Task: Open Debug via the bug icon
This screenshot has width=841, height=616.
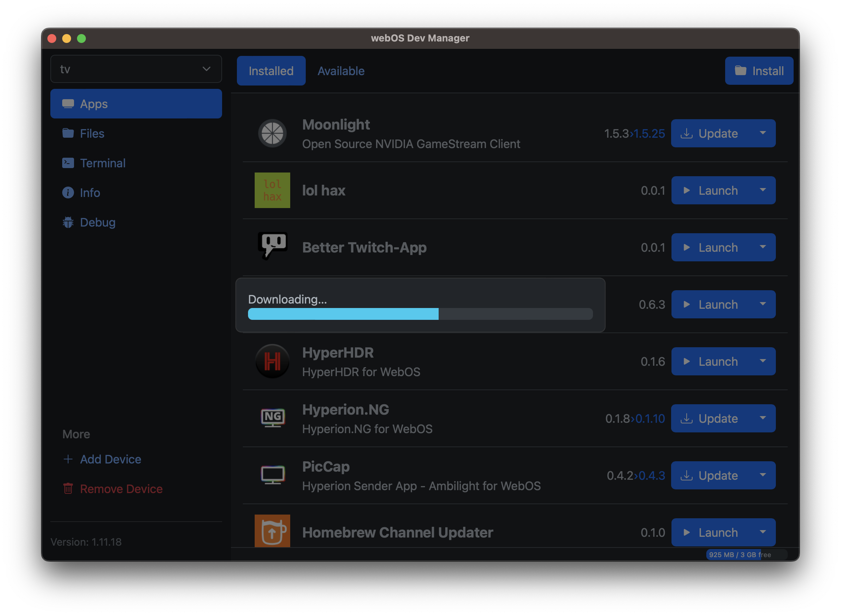Action: [x=68, y=222]
